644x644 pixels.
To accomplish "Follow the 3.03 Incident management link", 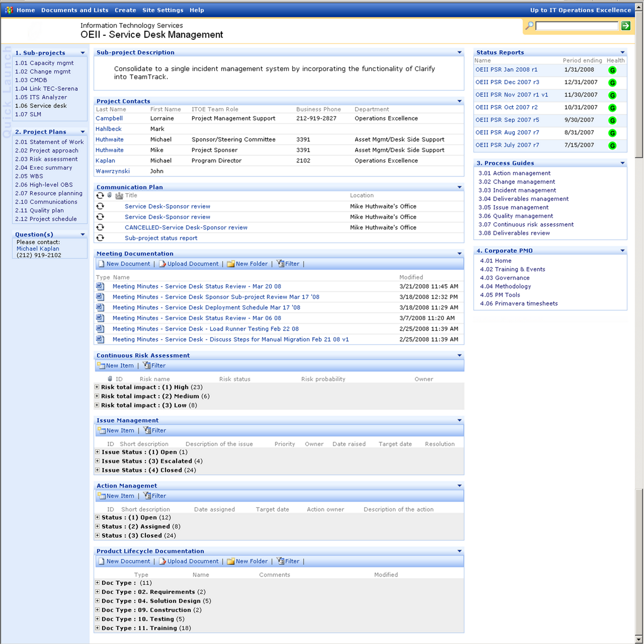I will [517, 190].
